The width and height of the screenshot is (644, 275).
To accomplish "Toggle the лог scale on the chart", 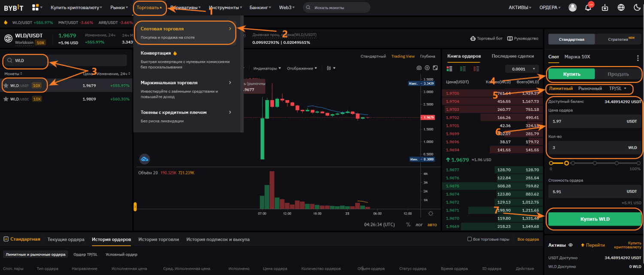I will [x=419, y=224].
